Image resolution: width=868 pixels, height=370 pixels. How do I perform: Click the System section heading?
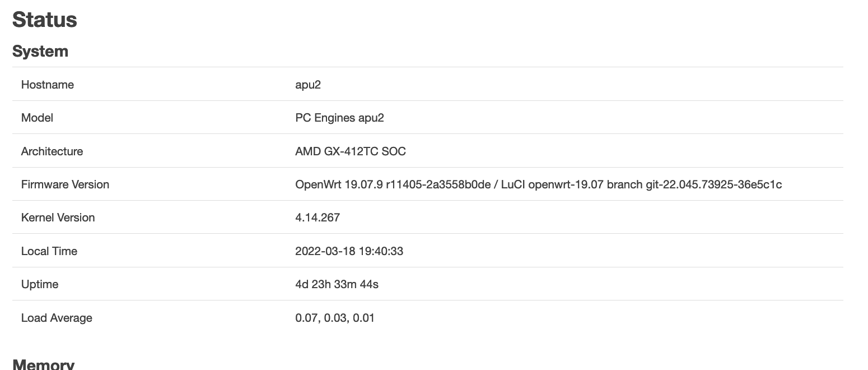click(40, 51)
